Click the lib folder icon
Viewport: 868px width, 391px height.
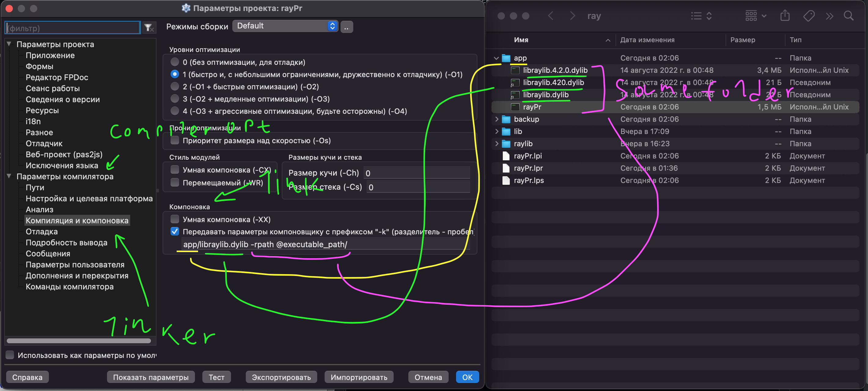tap(506, 132)
